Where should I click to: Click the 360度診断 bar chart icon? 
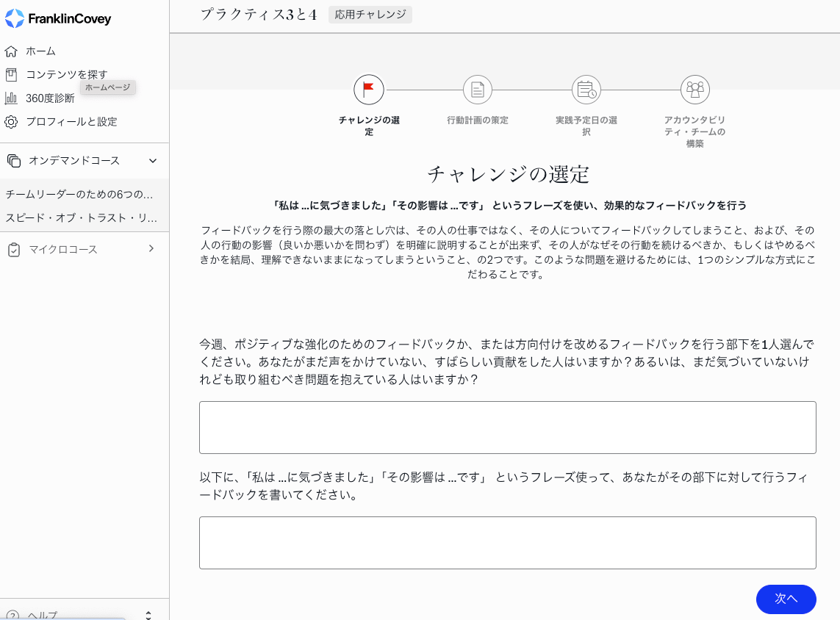point(11,98)
